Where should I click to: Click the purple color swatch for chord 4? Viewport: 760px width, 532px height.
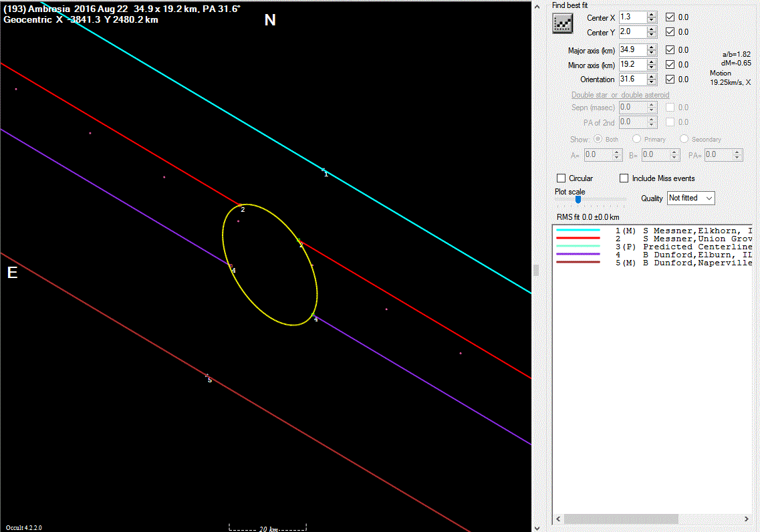pos(578,254)
